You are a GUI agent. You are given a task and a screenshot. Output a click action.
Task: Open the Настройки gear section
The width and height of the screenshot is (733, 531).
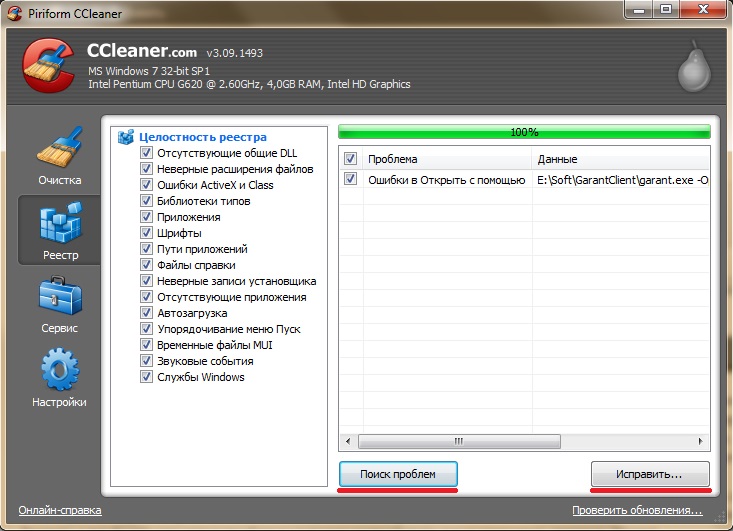click(x=59, y=378)
